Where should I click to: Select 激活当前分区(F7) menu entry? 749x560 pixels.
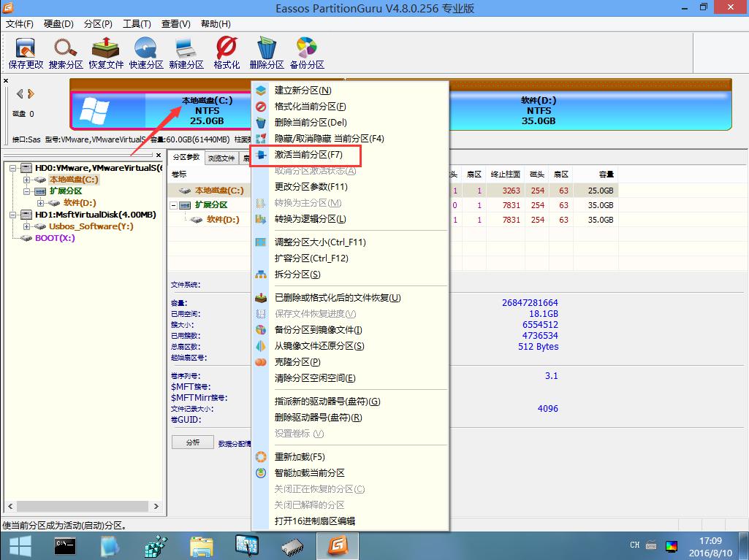pos(350,155)
